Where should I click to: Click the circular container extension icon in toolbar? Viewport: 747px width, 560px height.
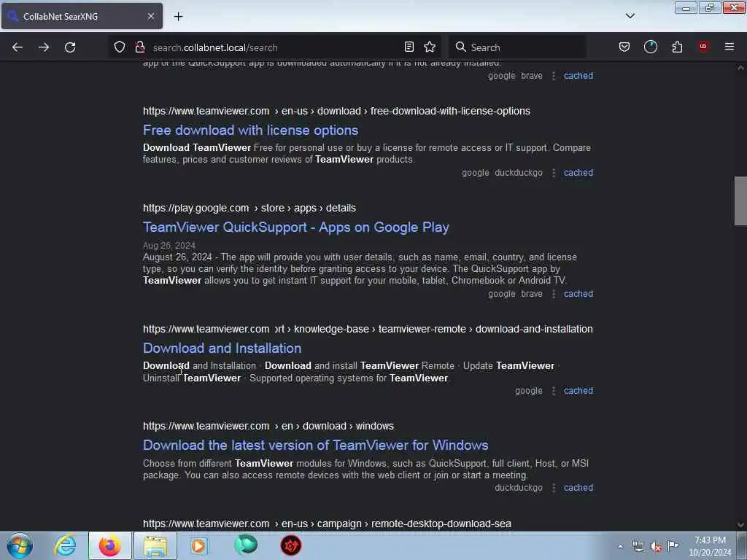650,47
